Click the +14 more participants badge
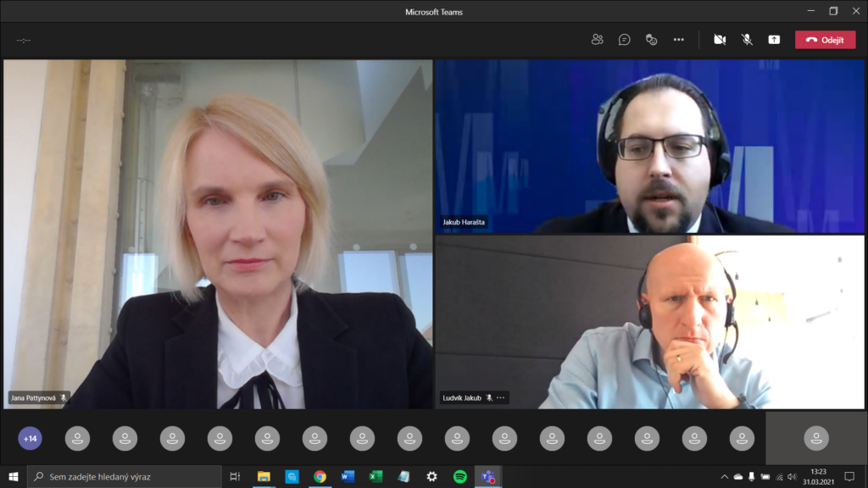 point(31,438)
